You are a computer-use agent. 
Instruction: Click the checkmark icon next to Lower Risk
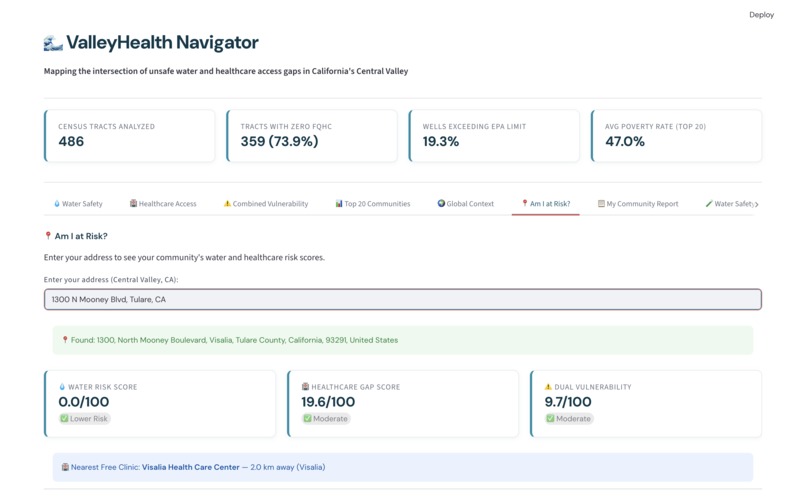pyautogui.click(x=64, y=419)
